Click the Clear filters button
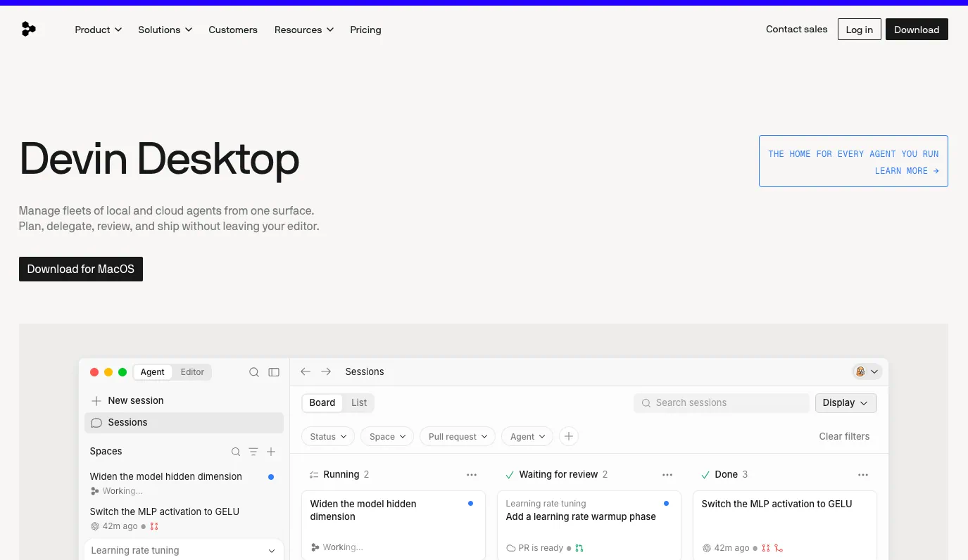 [844, 437]
